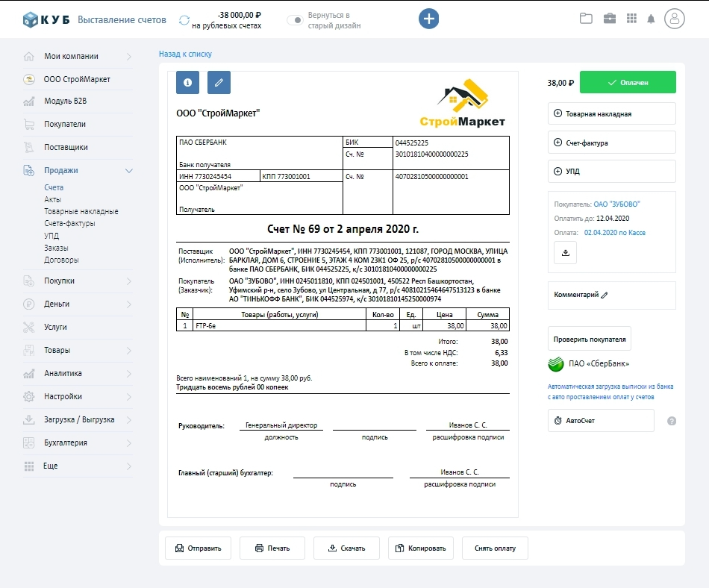
Task: Add УПД document from right panel
Action: click(x=612, y=172)
